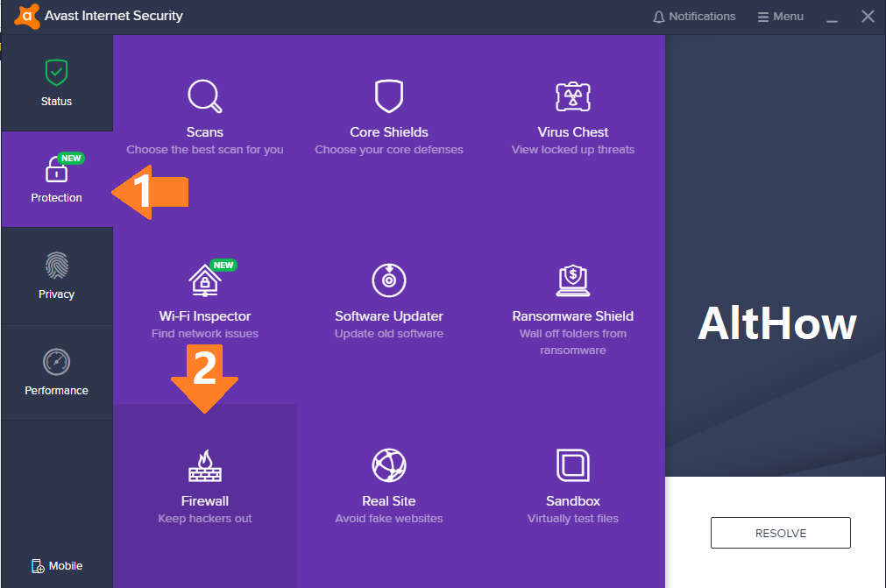Open the Firewall brick-and-flame icon
Screen dimensions: 886x588
[204, 465]
